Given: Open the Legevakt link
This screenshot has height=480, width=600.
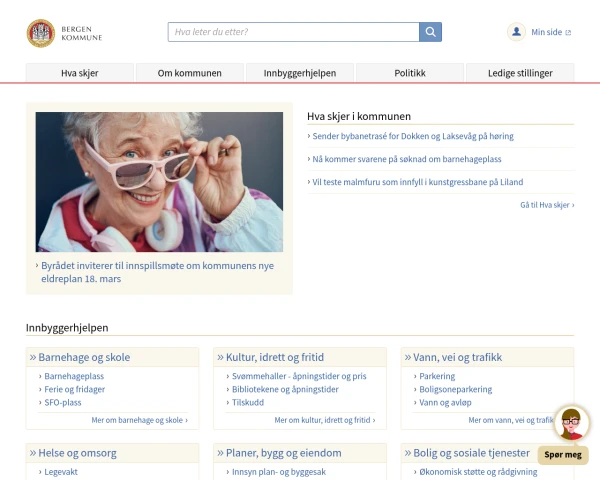Looking at the screenshot, I should pos(61,472).
